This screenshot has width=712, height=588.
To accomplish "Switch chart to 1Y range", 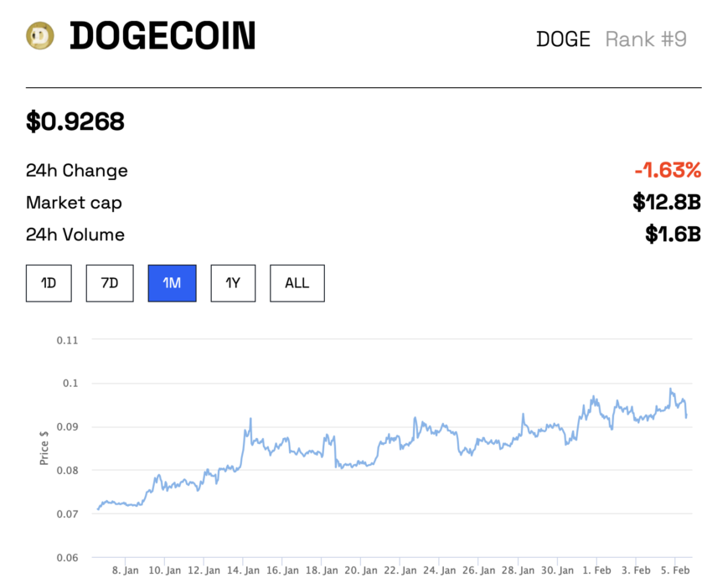I will click(233, 283).
